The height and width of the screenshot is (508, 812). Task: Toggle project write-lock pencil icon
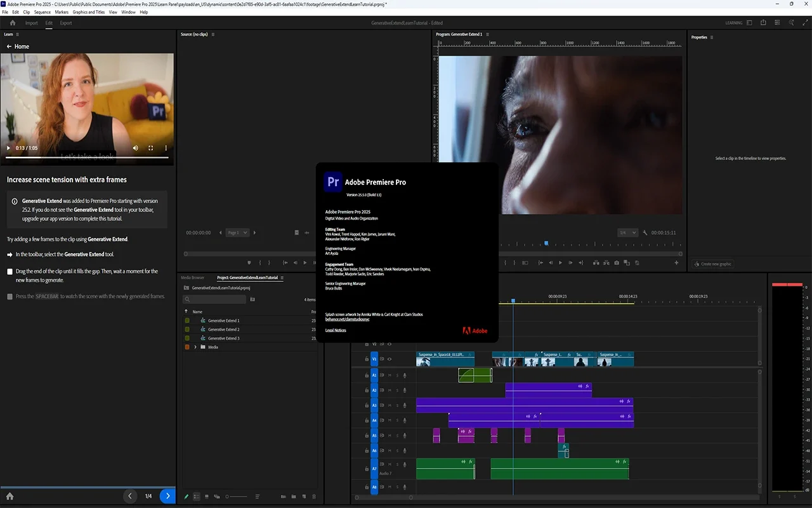(187, 497)
